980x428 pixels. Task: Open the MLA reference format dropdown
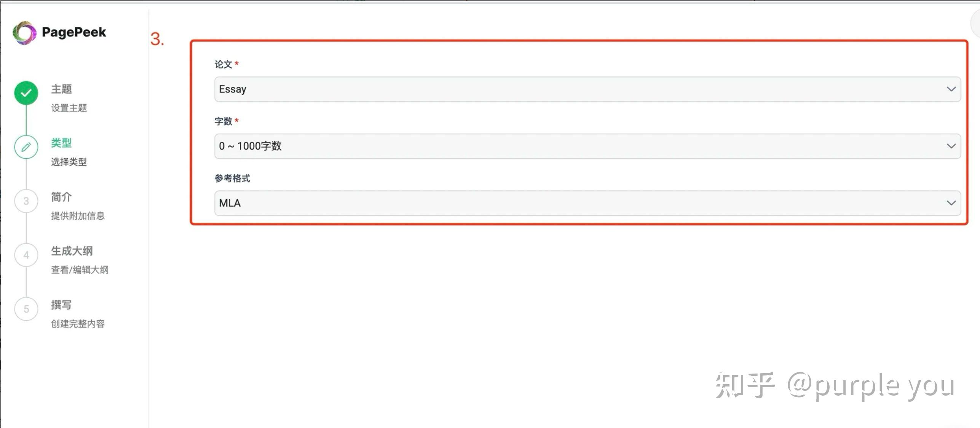[587, 203]
